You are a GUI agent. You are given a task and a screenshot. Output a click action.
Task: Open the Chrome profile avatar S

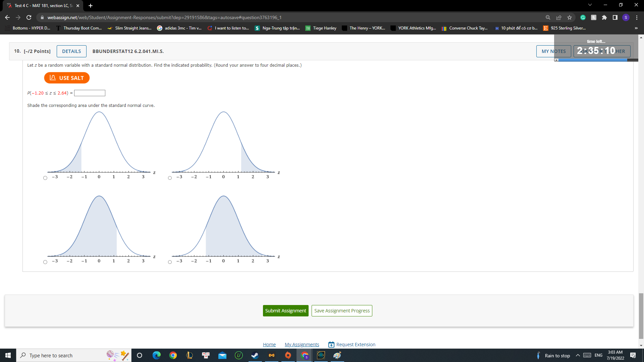click(x=626, y=17)
